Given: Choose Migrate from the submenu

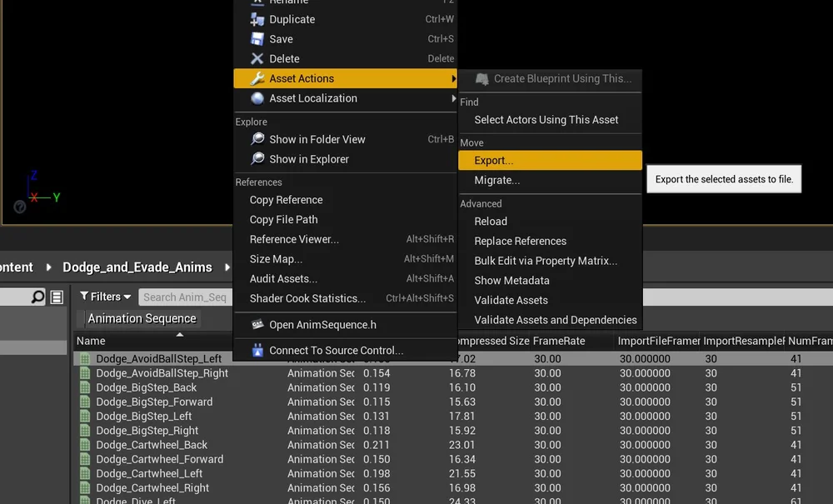Looking at the screenshot, I should coord(497,180).
